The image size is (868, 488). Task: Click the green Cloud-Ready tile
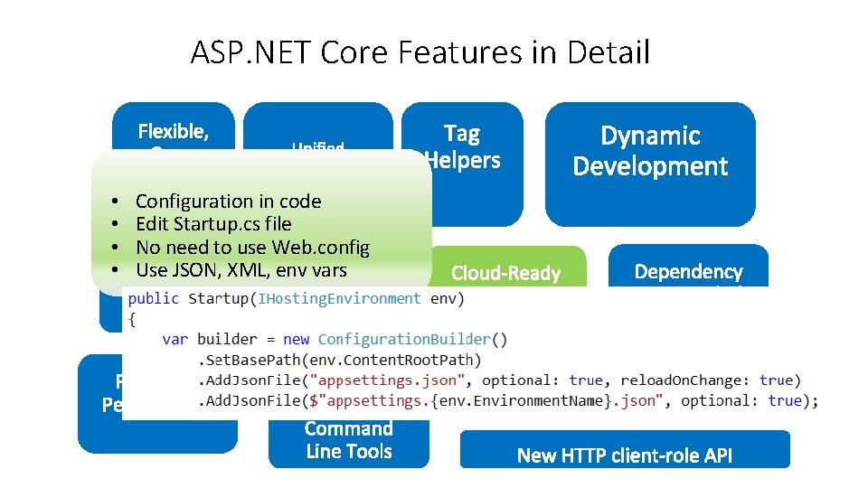[x=507, y=267]
